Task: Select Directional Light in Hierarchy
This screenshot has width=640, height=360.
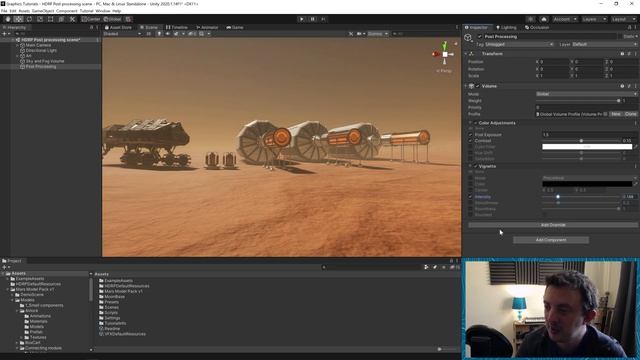Action: click(x=41, y=51)
